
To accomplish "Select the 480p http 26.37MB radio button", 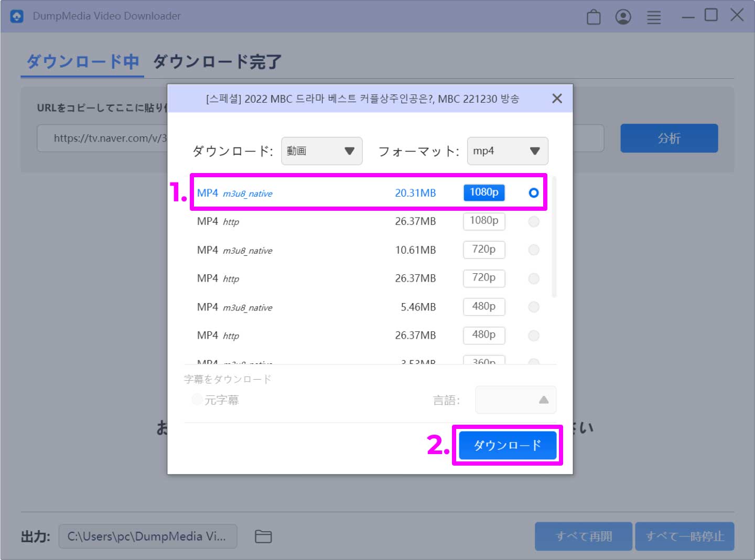I will tap(534, 335).
